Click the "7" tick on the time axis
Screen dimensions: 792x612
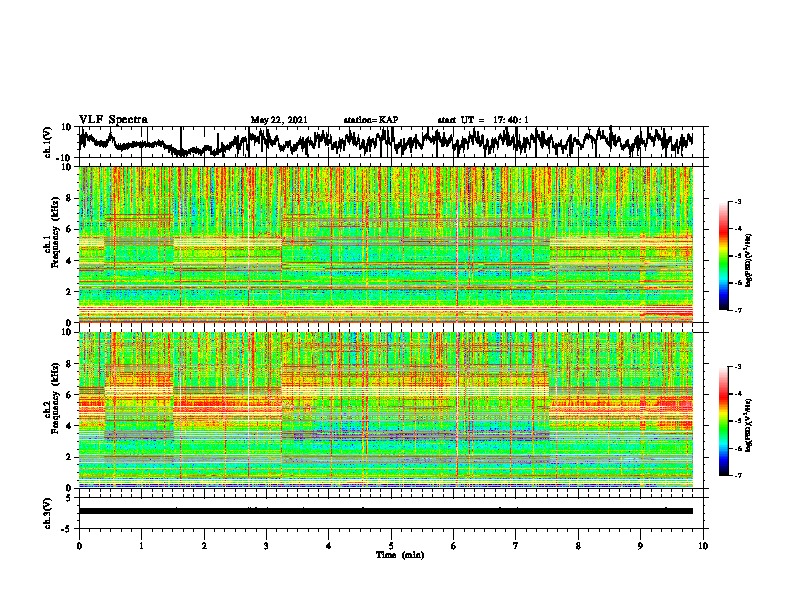coord(516,546)
